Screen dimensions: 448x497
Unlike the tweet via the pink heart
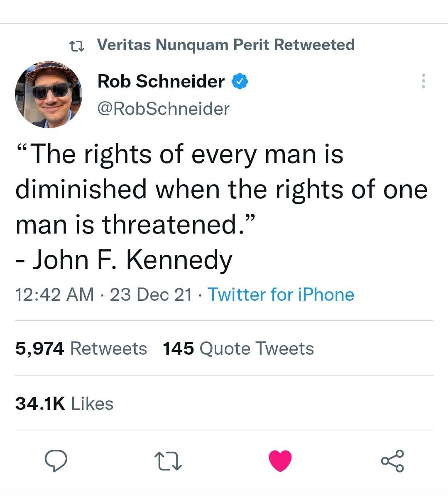tap(280, 460)
